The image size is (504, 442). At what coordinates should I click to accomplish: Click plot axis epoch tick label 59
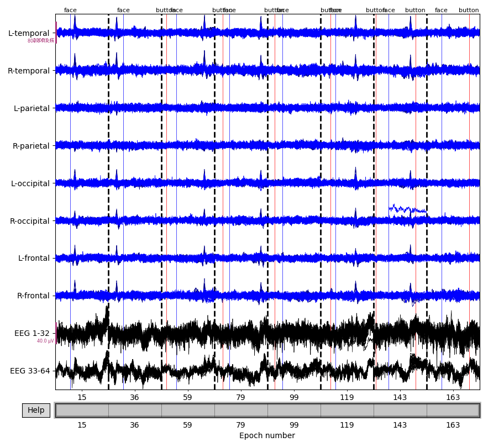tap(187, 397)
